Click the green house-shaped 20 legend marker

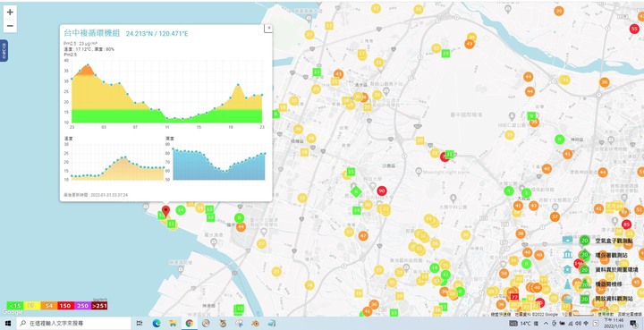[x=585, y=269]
